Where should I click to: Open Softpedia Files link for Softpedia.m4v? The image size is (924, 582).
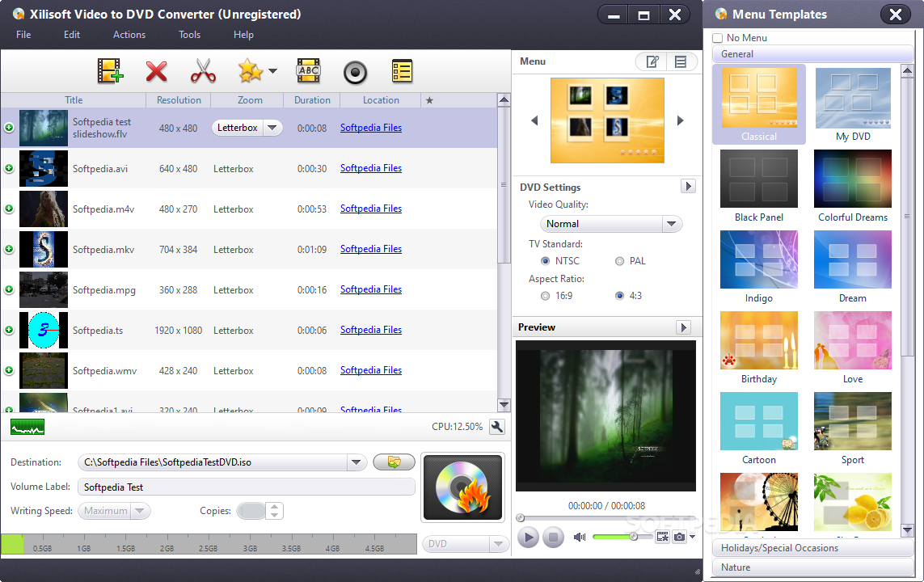pos(371,209)
